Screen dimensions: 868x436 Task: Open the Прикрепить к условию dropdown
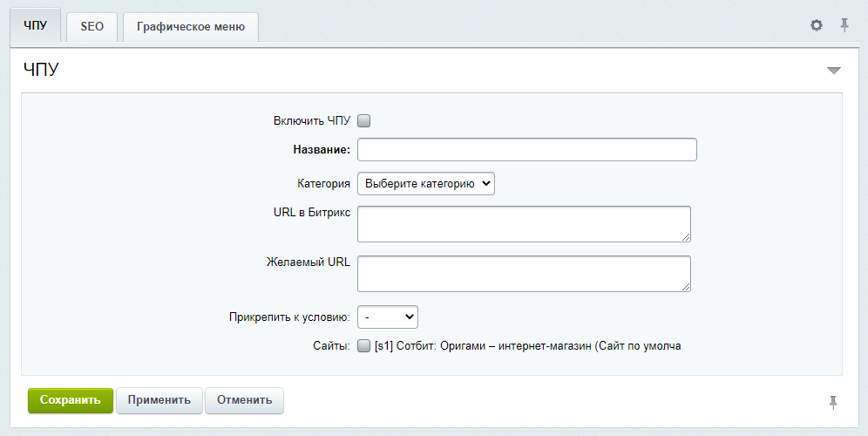coord(388,317)
